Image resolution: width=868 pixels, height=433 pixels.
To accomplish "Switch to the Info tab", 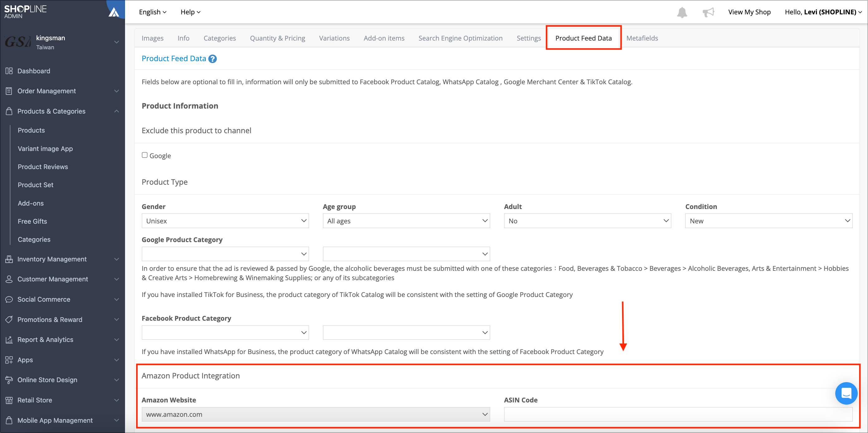I will pyautogui.click(x=183, y=38).
